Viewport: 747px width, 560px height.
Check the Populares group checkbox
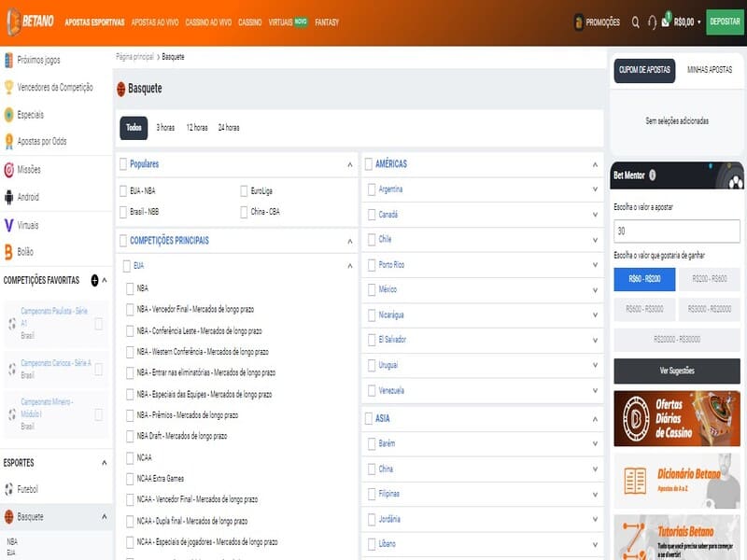(x=123, y=164)
